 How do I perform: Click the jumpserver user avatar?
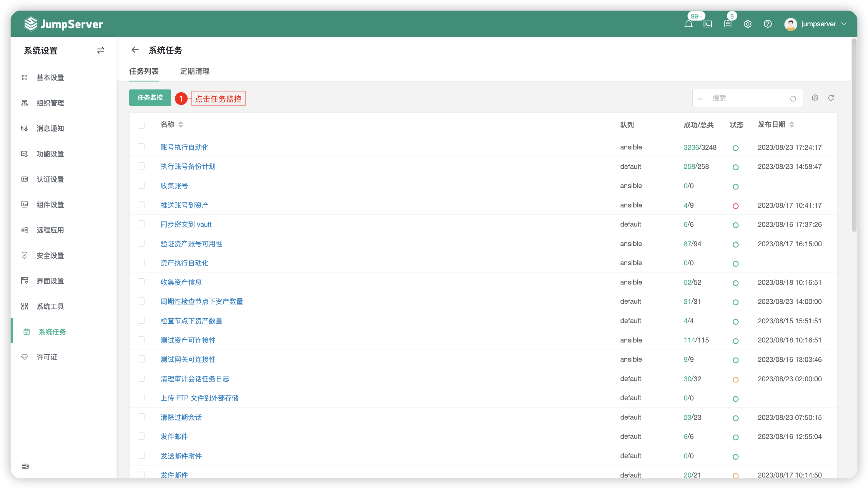[x=791, y=24]
